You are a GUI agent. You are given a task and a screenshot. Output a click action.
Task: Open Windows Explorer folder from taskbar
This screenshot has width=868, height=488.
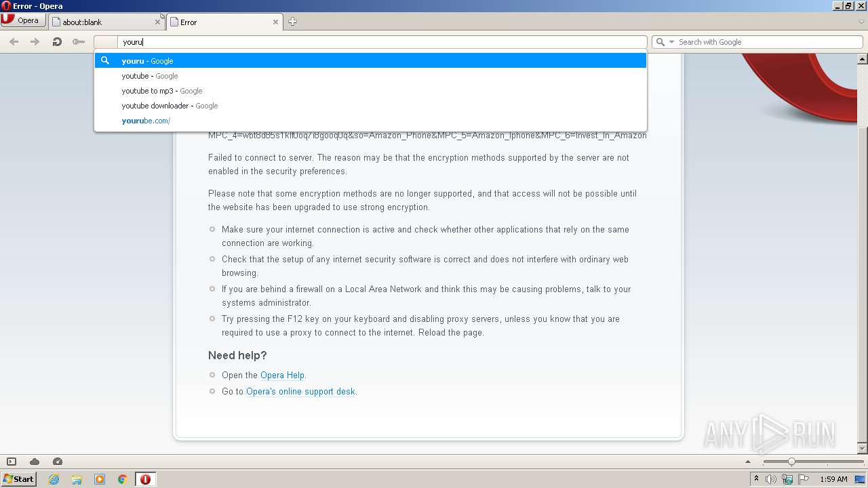tap(77, 479)
